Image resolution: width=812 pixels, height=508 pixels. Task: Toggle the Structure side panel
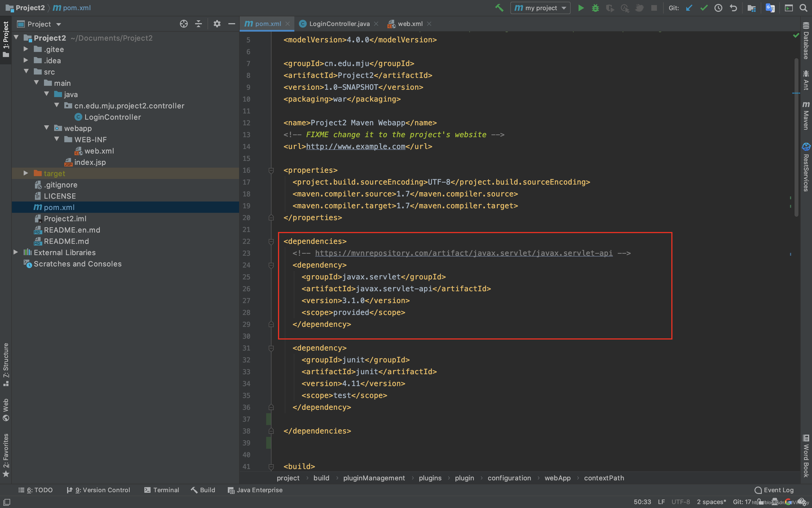point(6,365)
